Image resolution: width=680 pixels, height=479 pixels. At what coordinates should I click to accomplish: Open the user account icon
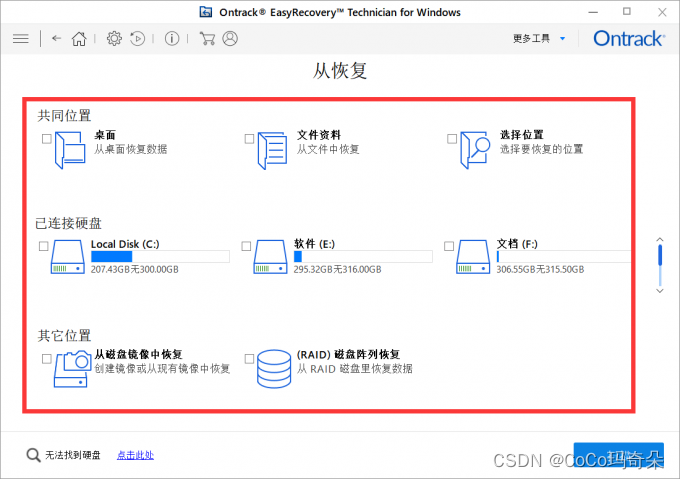tap(230, 39)
